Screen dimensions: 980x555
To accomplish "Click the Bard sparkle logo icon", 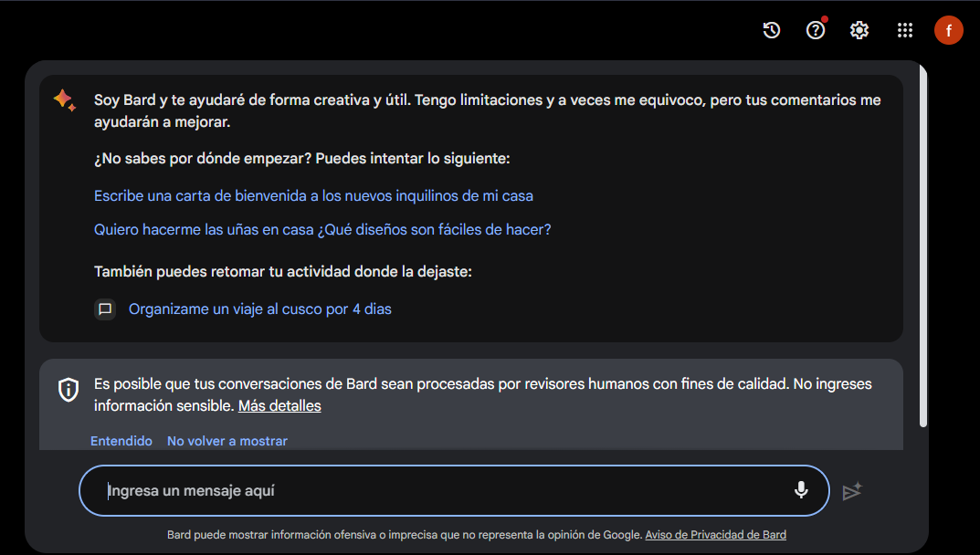I will (x=65, y=100).
